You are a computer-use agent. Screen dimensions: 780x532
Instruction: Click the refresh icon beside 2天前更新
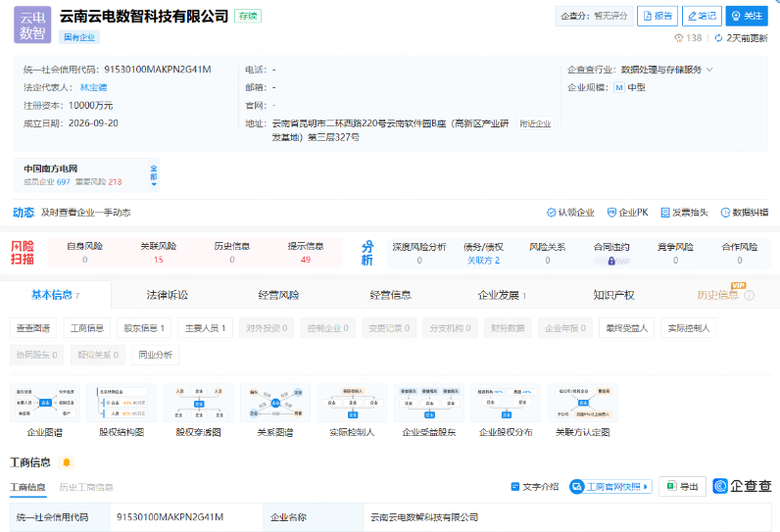pos(718,38)
